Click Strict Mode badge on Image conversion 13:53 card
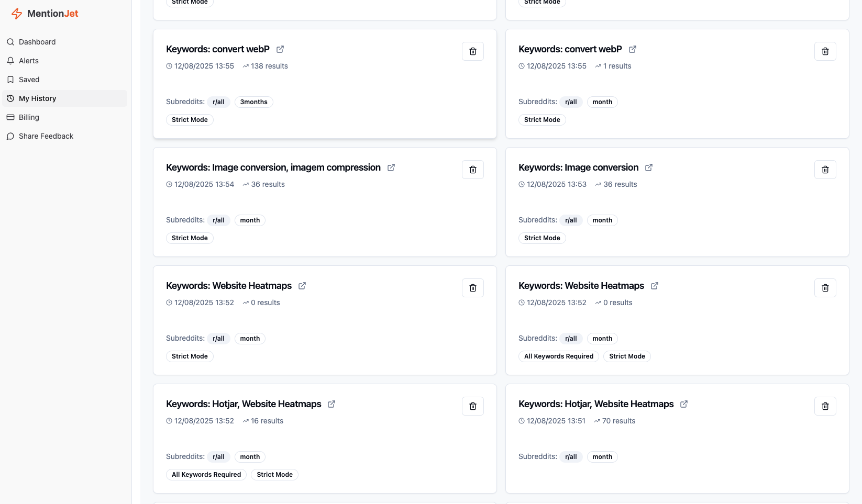This screenshot has width=862, height=504. click(542, 238)
